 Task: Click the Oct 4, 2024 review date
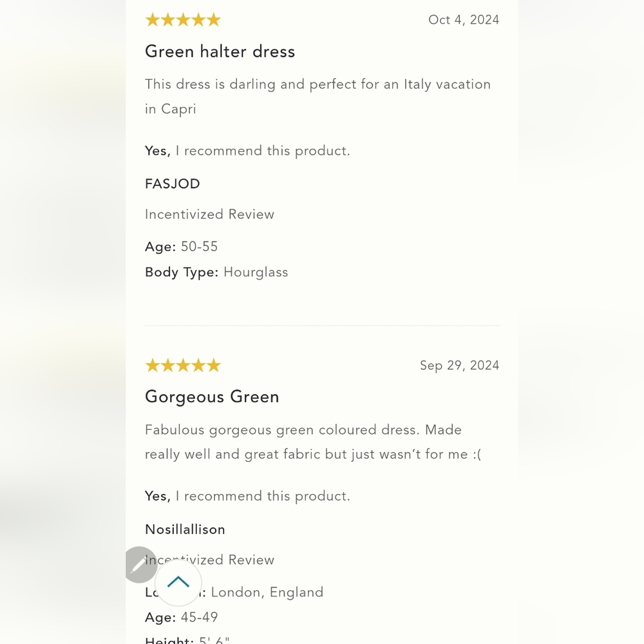pos(464,20)
